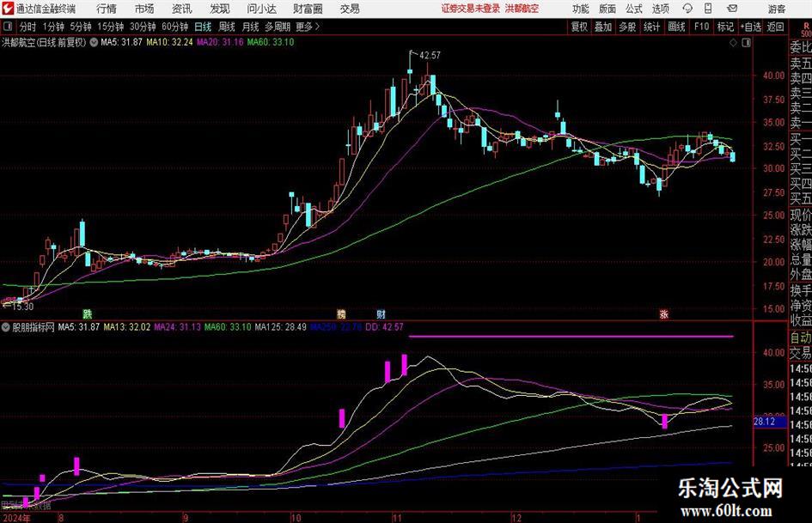812x523 pixels.
Task: Open the 问小达 menu
Action: [261, 9]
